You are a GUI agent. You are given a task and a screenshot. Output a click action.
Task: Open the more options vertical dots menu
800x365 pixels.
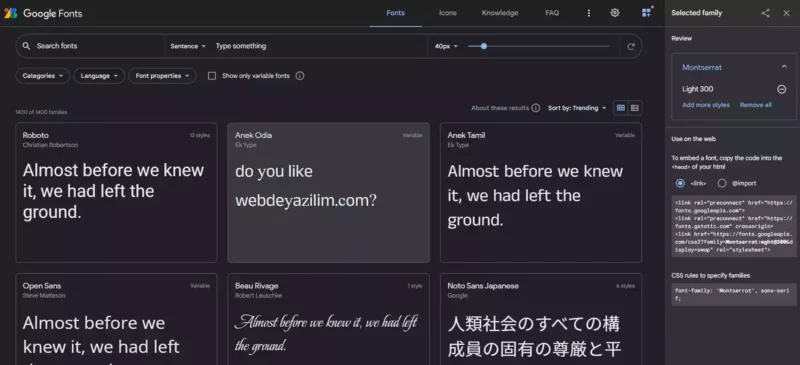tap(588, 13)
